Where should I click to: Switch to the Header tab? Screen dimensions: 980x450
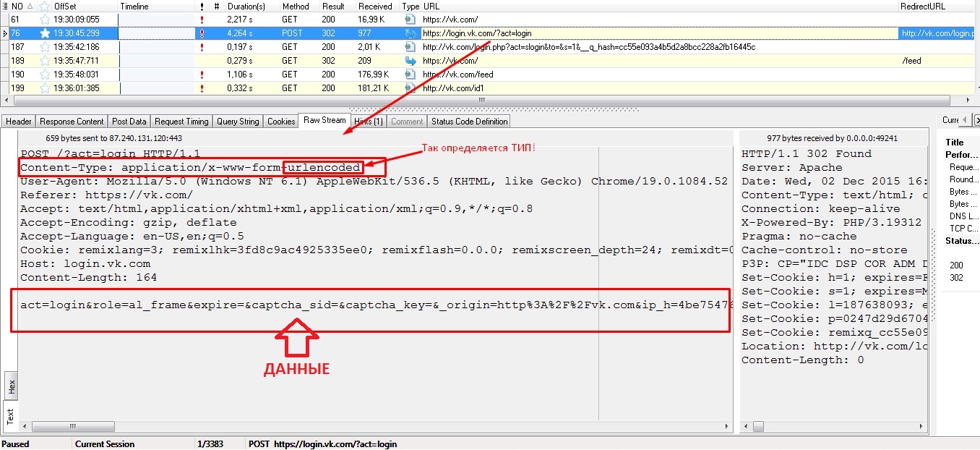coord(19,122)
